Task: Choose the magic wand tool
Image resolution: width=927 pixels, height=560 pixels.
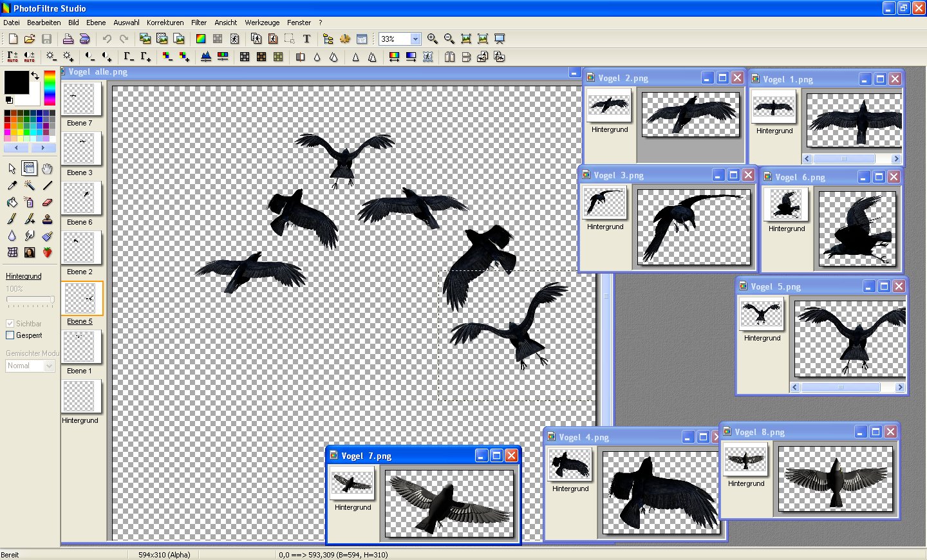Action: [x=30, y=185]
